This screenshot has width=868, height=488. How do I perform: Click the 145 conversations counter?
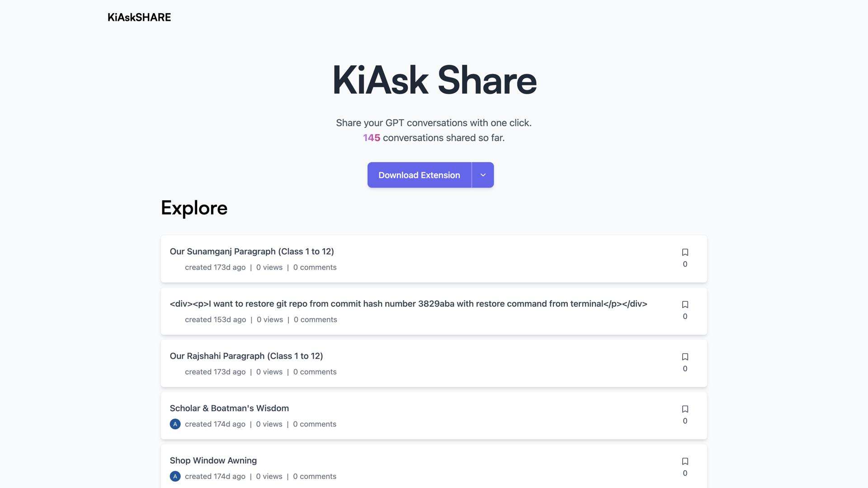pyautogui.click(x=371, y=137)
